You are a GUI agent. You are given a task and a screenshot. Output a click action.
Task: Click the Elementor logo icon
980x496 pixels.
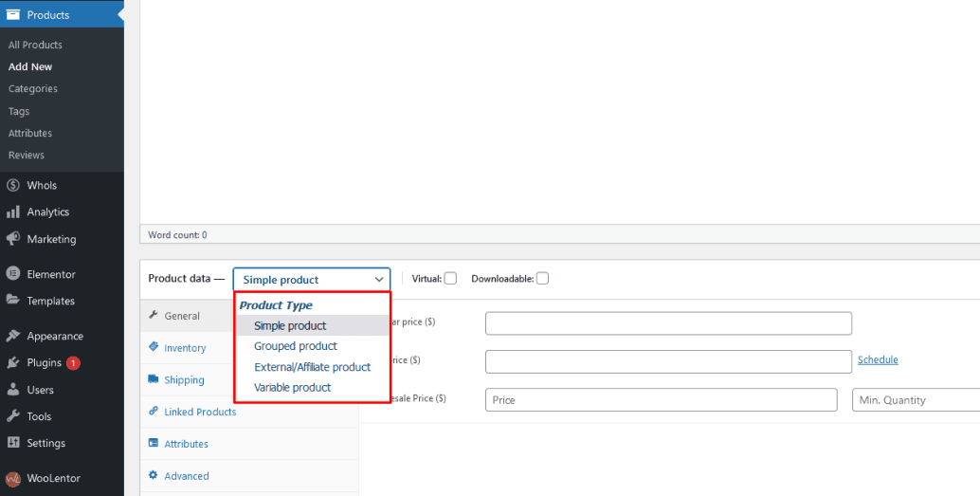[x=13, y=274]
